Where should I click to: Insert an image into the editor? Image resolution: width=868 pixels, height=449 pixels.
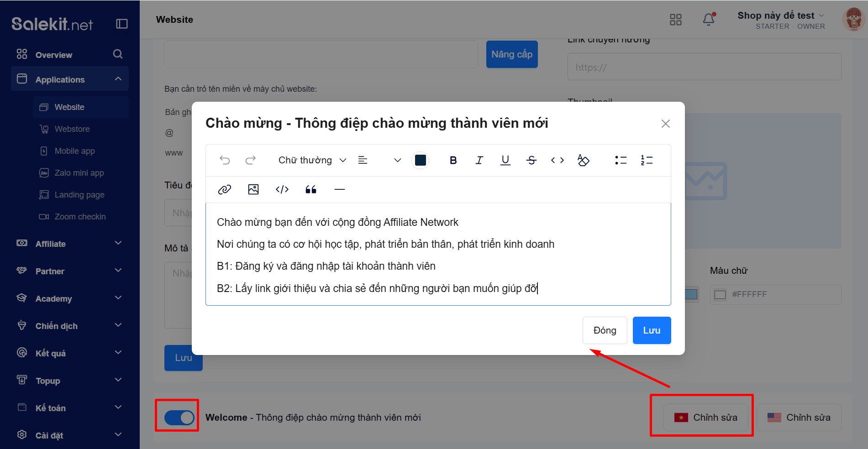click(253, 189)
